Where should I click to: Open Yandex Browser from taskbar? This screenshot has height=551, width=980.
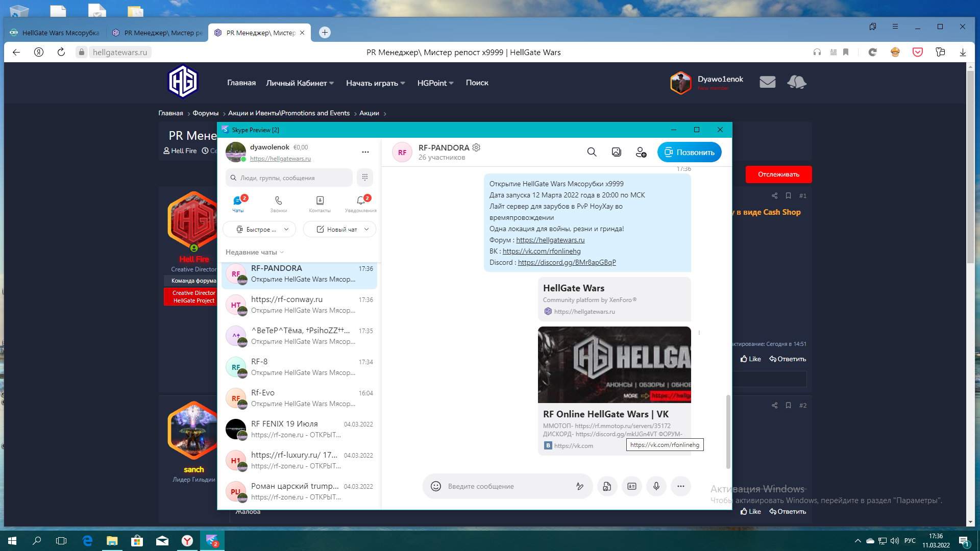(x=187, y=541)
